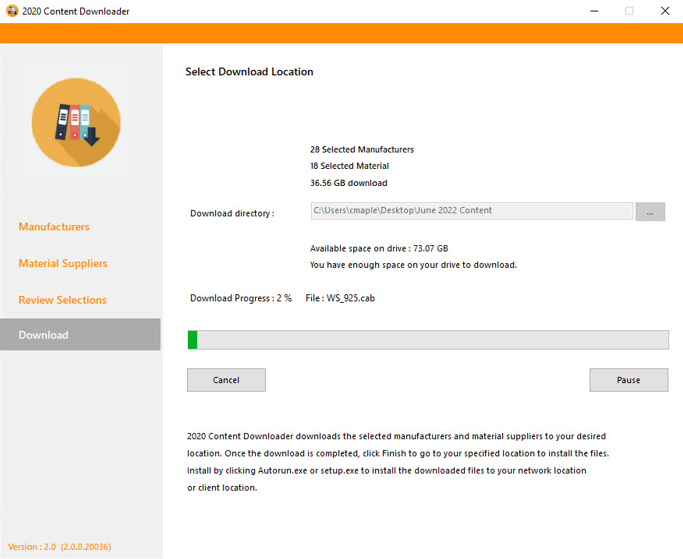Click the 'File : WS_925.cab' label
The width and height of the screenshot is (683, 559).
[x=340, y=298]
